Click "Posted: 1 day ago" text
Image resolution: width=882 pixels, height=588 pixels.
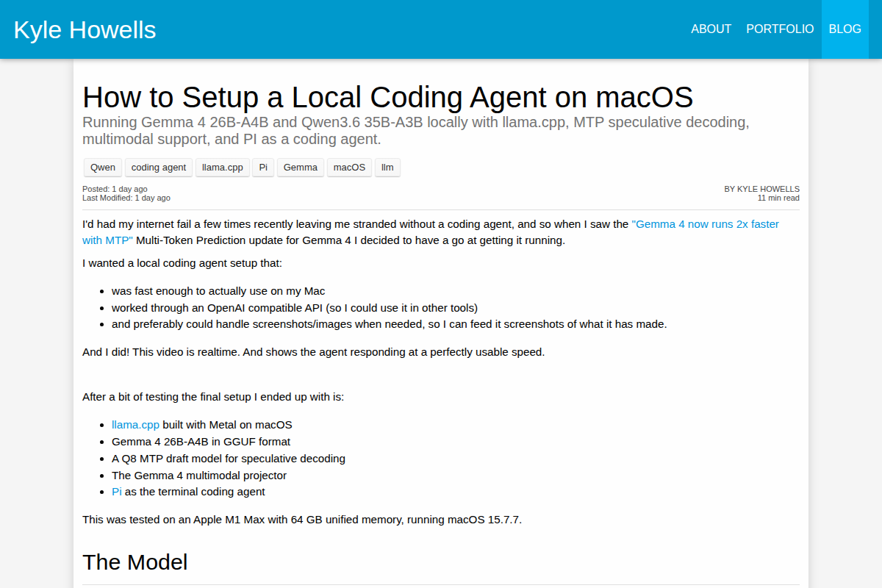point(115,189)
